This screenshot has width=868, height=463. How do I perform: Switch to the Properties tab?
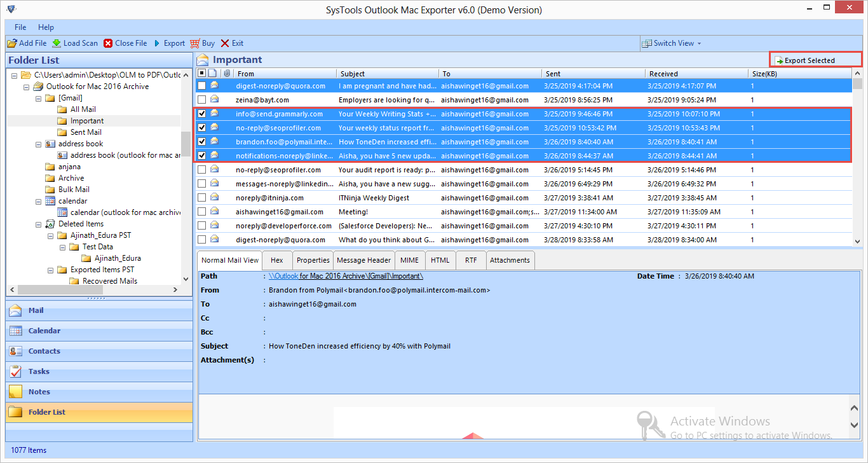point(313,260)
